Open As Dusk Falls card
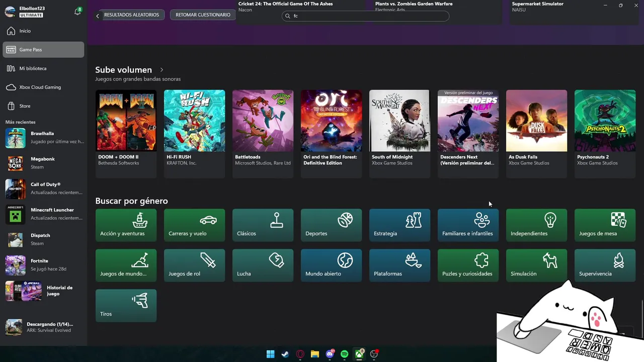This screenshot has width=644, height=362. point(536,134)
